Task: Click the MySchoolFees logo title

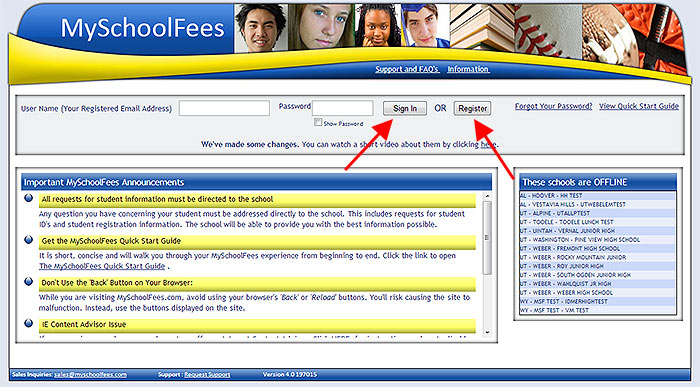Action: 142,29
